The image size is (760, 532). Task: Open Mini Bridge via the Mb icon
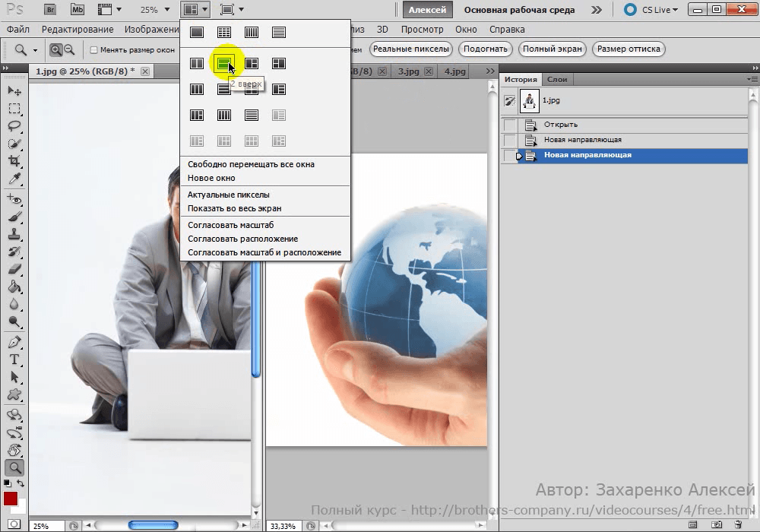click(x=78, y=10)
